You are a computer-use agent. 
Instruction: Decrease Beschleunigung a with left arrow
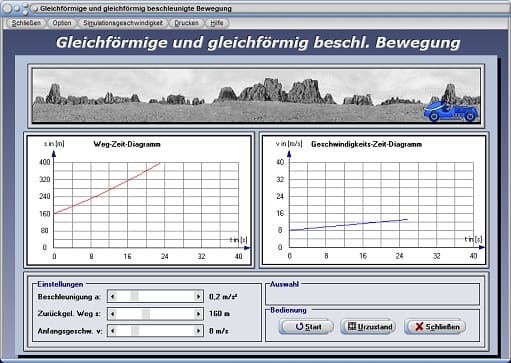pyautogui.click(x=112, y=296)
